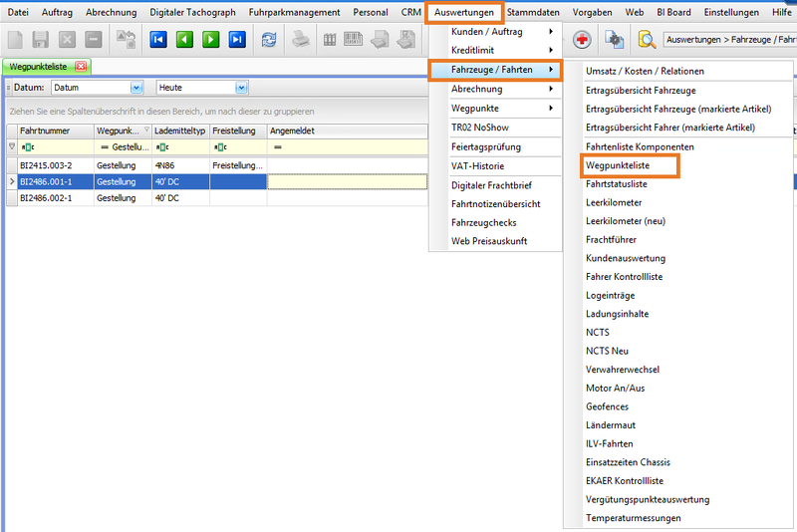This screenshot has width=797, height=532.
Task: Go to next record with green arrow
Action: coord(210,40)
